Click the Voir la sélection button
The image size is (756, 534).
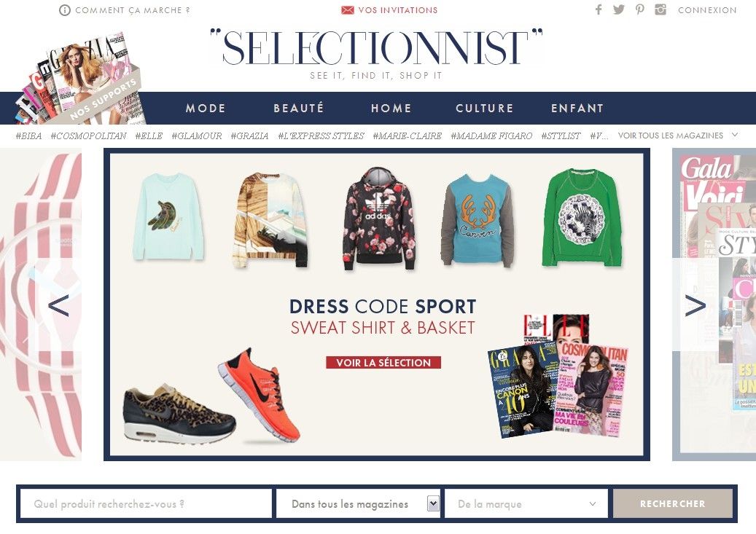click(383, 362)
